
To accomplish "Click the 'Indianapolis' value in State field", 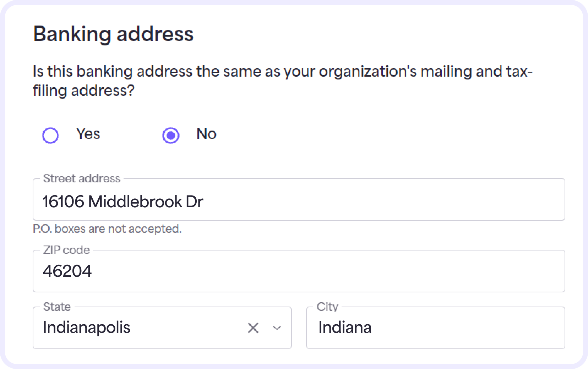I will point(87,327).
